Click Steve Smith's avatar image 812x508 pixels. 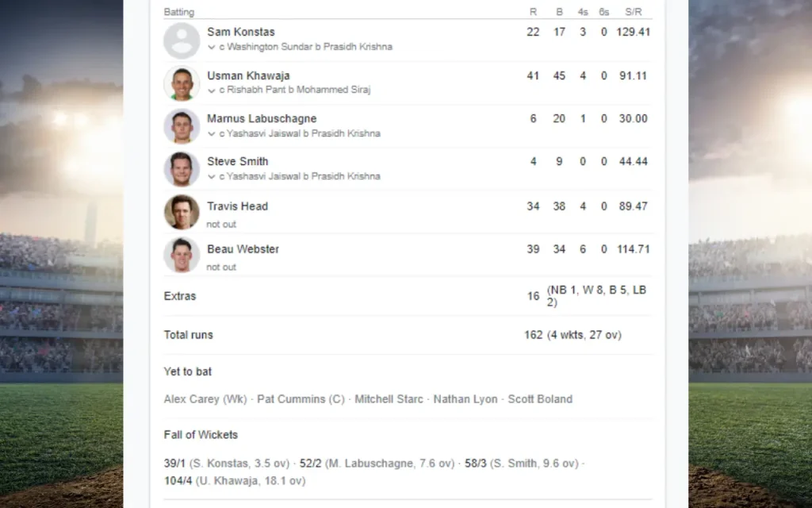[181, 168]
